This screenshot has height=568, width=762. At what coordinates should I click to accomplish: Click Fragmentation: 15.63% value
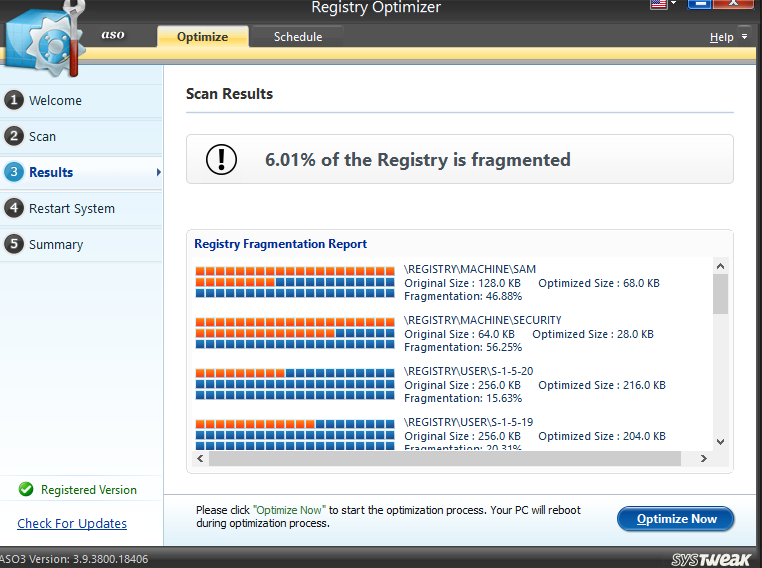[463, 398]
